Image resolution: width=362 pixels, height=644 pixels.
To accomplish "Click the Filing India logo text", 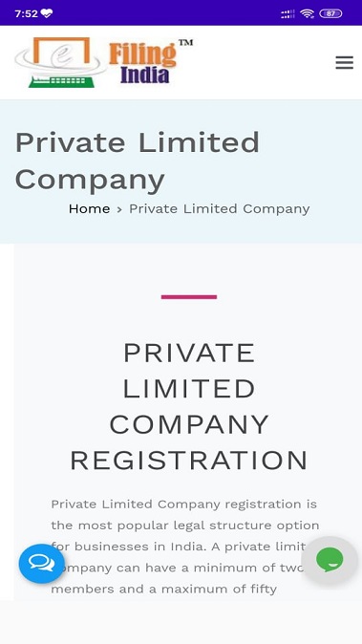I will tap(143, 63).
